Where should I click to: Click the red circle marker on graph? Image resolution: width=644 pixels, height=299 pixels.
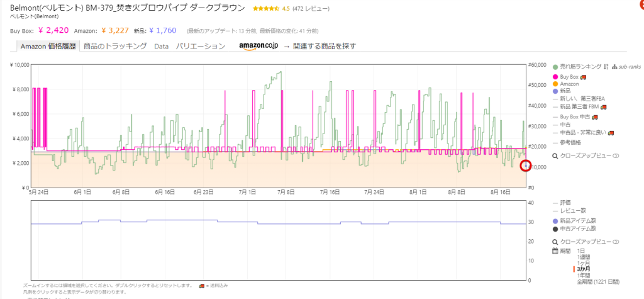click(526, 166)
